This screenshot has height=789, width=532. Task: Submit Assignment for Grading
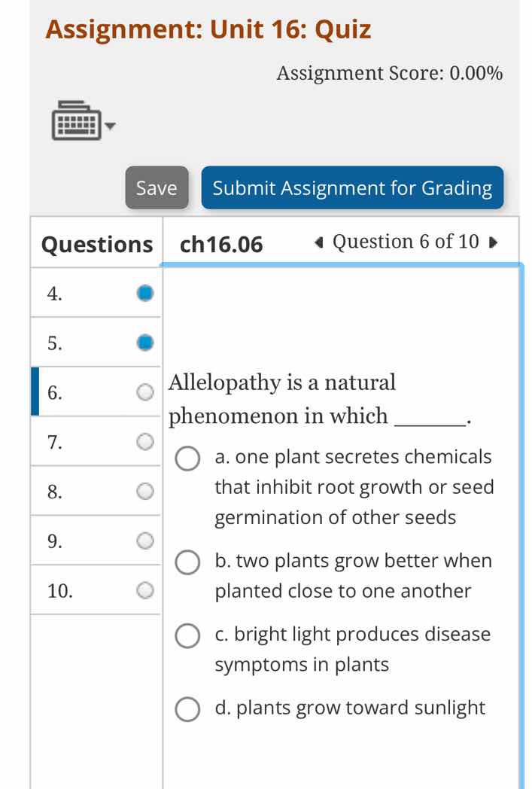point(352,188)
